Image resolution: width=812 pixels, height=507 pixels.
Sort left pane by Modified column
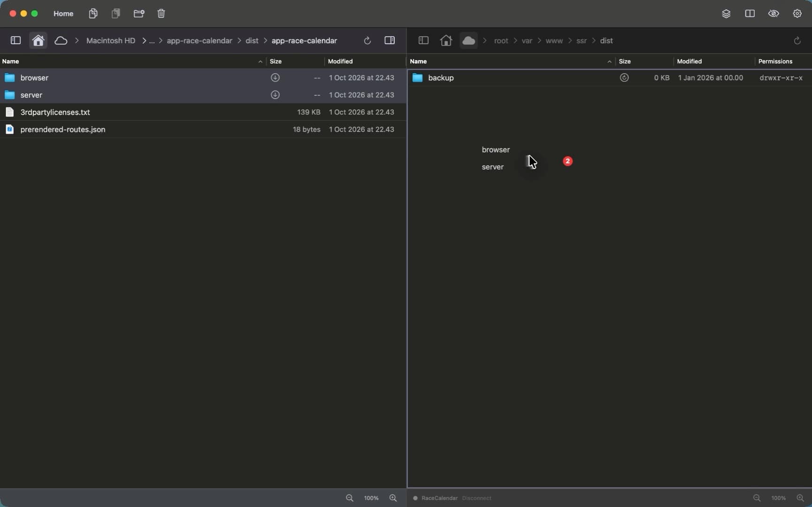[x=365, y=61]
